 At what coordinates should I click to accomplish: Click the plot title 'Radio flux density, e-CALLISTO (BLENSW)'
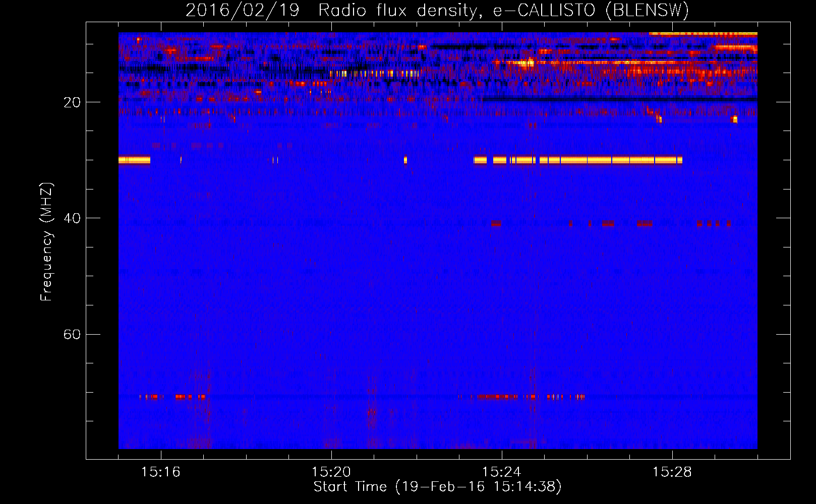pyautogui.click(x=503, y=11)
